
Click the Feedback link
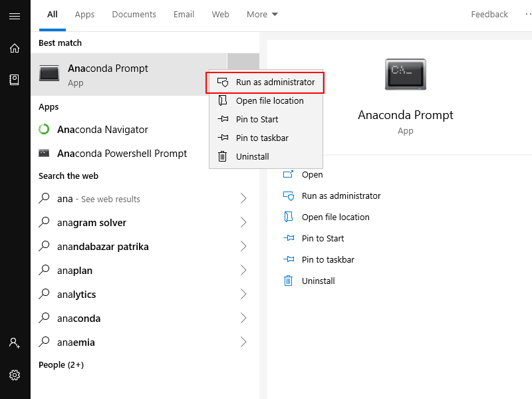489,14
